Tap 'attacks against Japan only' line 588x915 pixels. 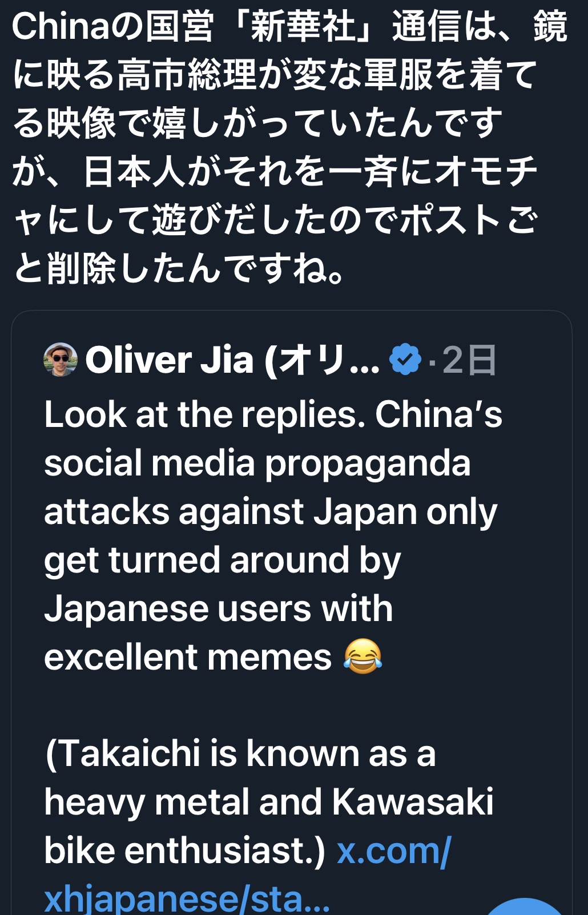click(x=271, y=511)
